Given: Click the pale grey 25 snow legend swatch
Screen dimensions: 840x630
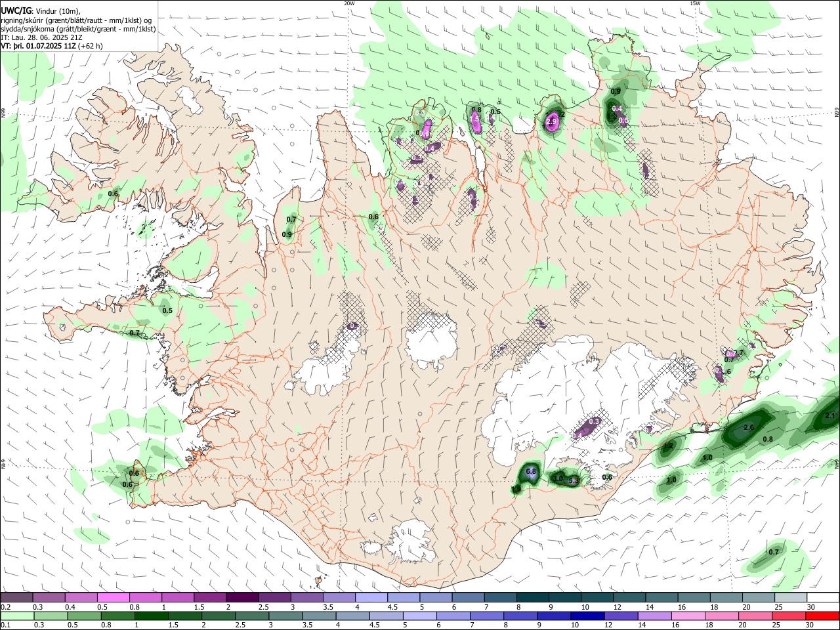Looking at the screenshot, I should pos(791,598).
